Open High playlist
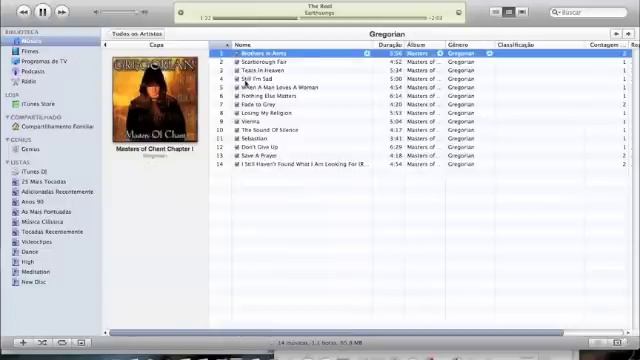Viewport: 640px width, 360px height. click(27, 262)
